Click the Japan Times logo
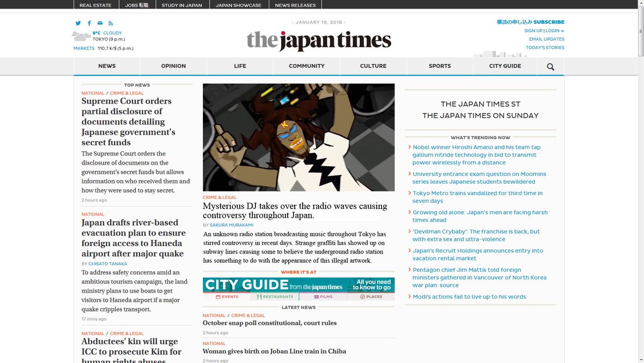This screenshot has height=363, width=644. pyautogui.click(x=319, y=41)
